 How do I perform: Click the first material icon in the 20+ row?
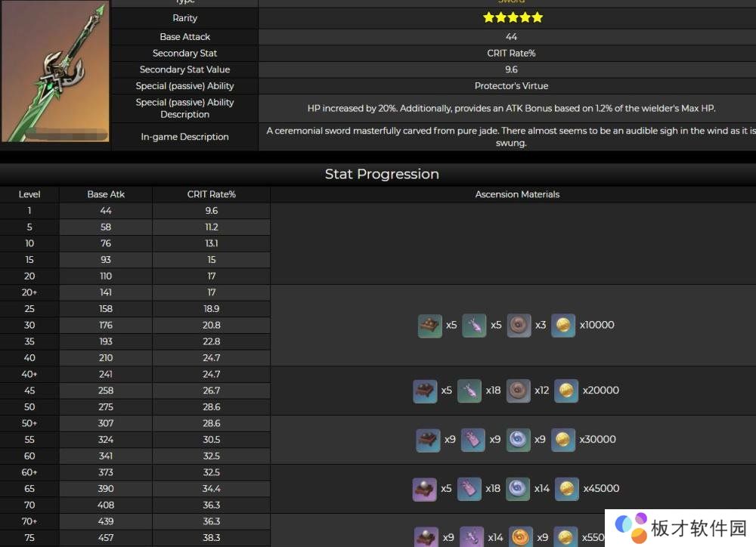[x=430, y=326]
